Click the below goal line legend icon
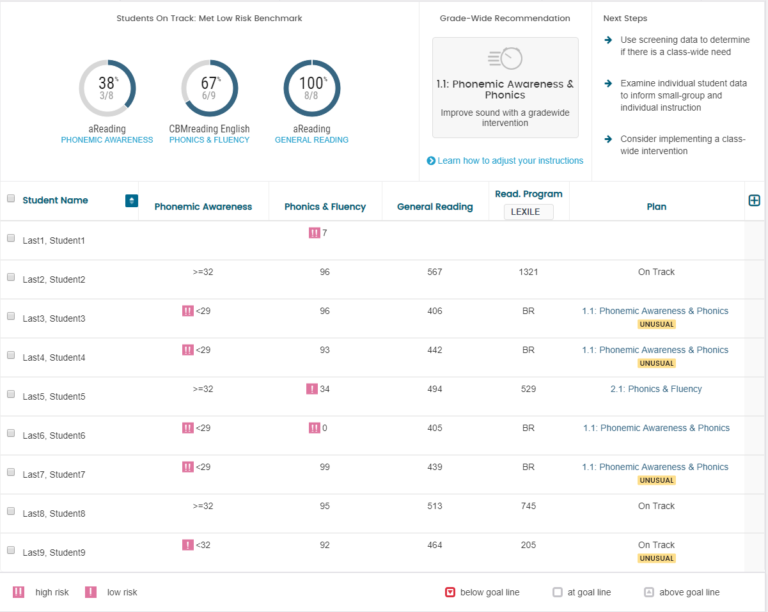Screen dimensions: 768x612 450,592
